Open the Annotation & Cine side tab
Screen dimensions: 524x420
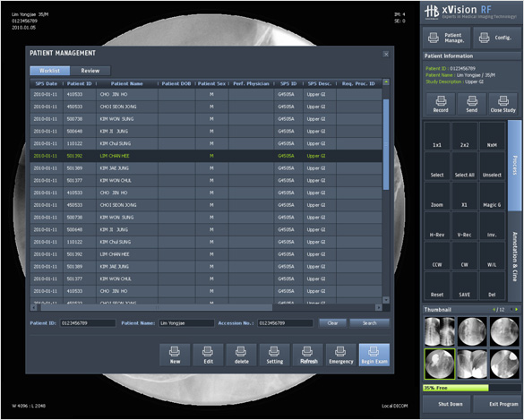coord(514,256)
